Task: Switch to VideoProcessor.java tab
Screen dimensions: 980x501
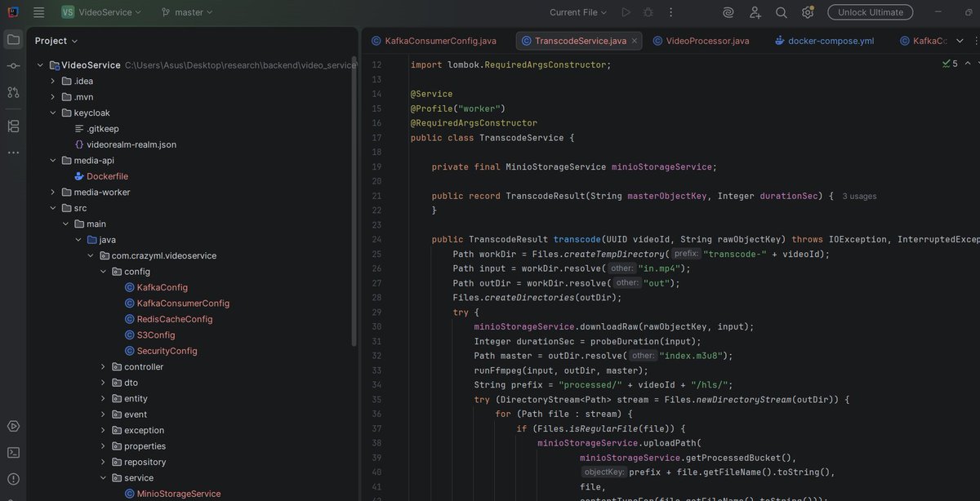Action: [701, 41]
